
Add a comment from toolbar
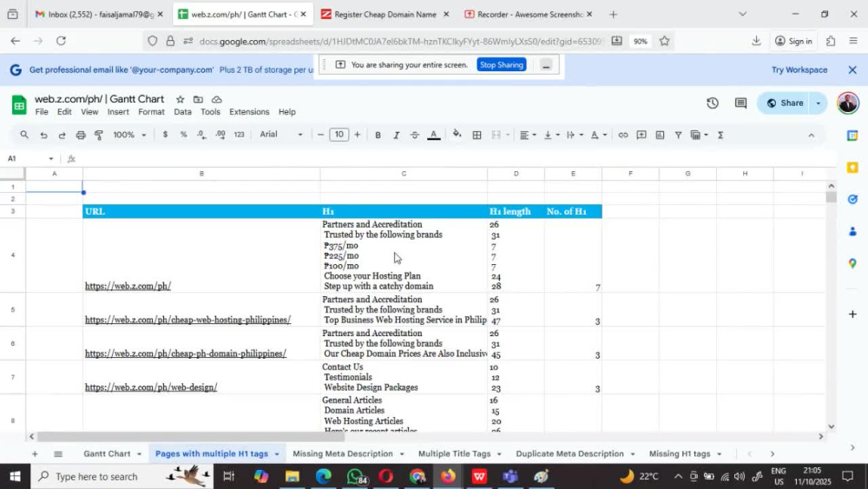click(641, 135)
